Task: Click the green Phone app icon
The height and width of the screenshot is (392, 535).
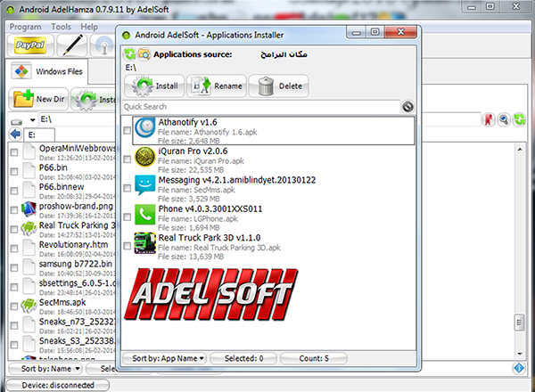Action: tap(145, 215)
